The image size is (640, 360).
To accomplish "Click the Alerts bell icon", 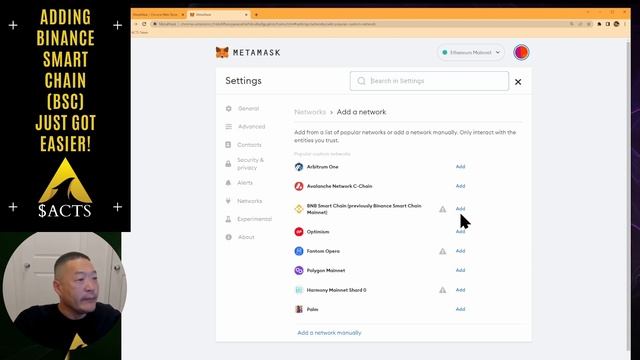I will [x=228, y=183].
